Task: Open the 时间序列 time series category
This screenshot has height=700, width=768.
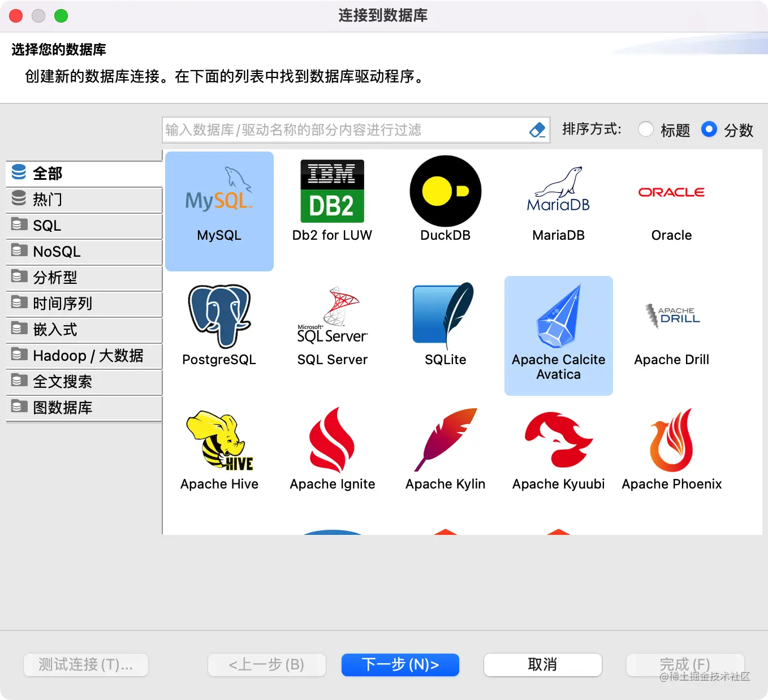Action: tap(84, 303)
